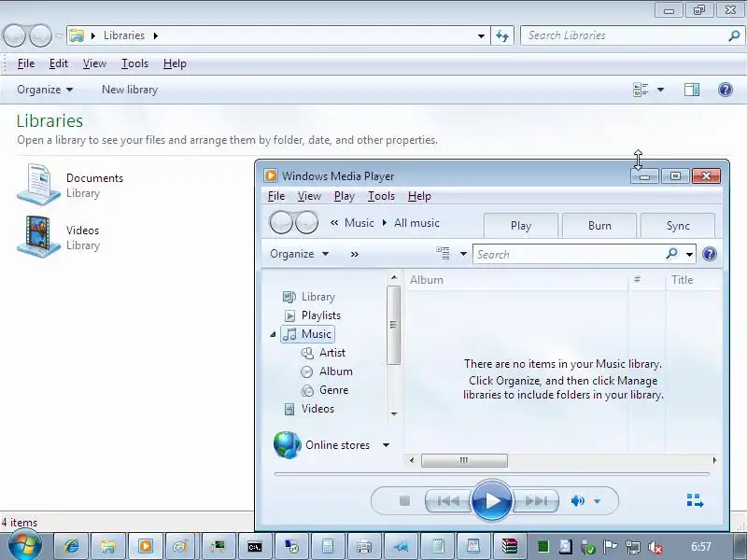The height and width of the screenshot is (560, 747).
Task: Change Explorer view icon
Action: tap(641, 90)
